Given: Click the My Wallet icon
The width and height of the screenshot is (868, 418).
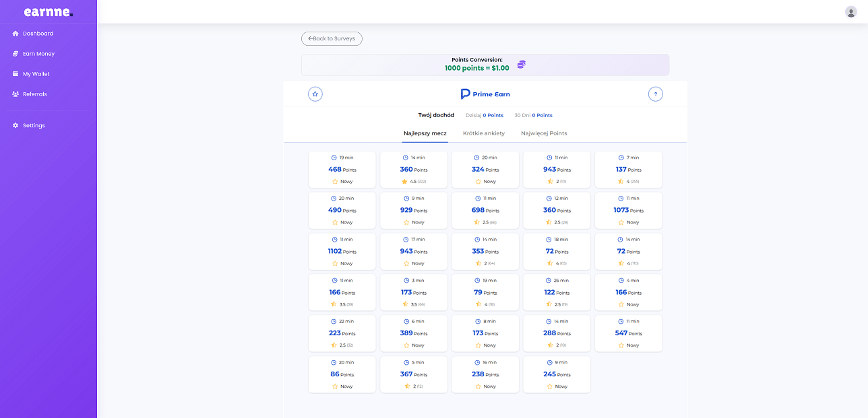Looking at the screenshot, I should pyautogui.click(x=15, y=74).
